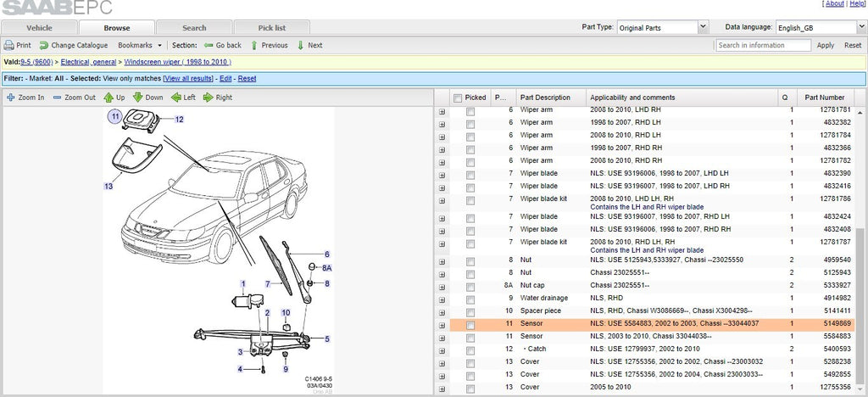Click the Print icon in toolbar

coord(8,46)
